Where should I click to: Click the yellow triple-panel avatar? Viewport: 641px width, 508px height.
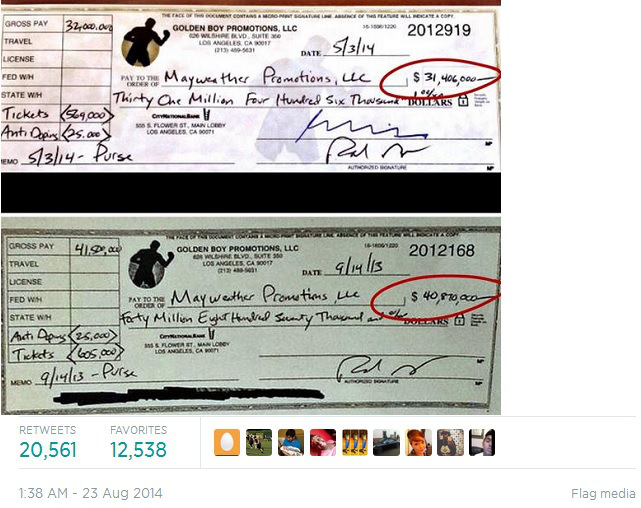(x=354, y=442)
